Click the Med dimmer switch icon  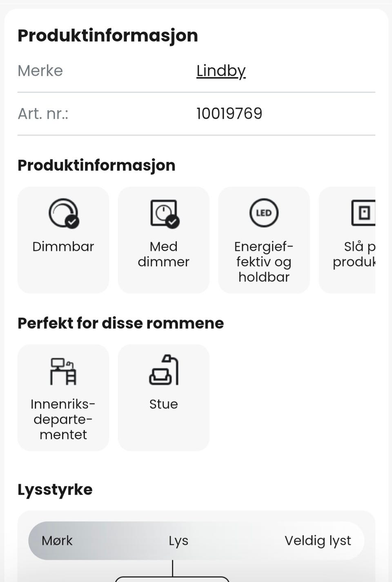[x=164, y=213]
